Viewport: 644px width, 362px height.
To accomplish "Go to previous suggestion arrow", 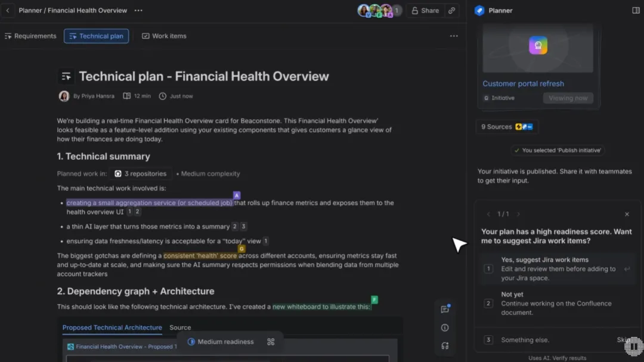I will (488, 214).
